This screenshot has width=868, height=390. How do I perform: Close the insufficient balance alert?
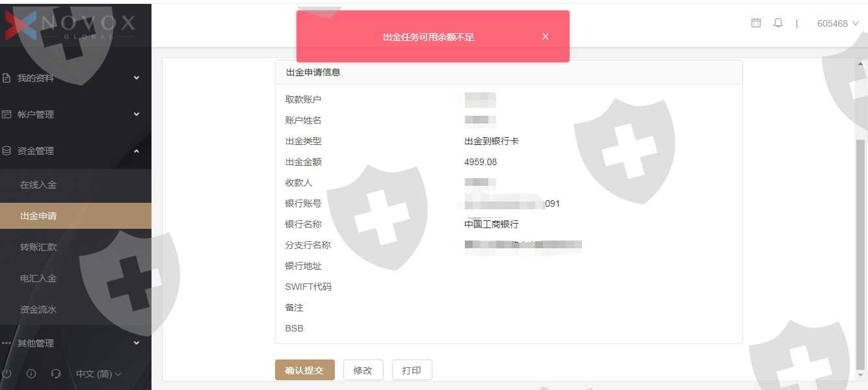pyautogui.click(x=546, y=36)
